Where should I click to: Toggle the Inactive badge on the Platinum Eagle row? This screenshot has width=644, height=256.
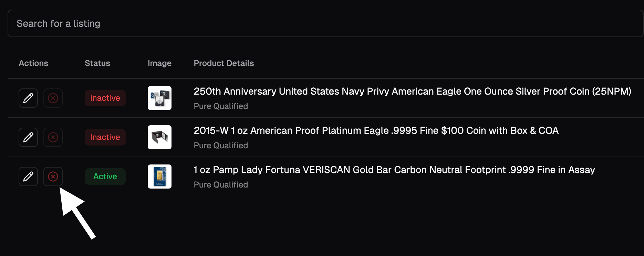(105, 137)
